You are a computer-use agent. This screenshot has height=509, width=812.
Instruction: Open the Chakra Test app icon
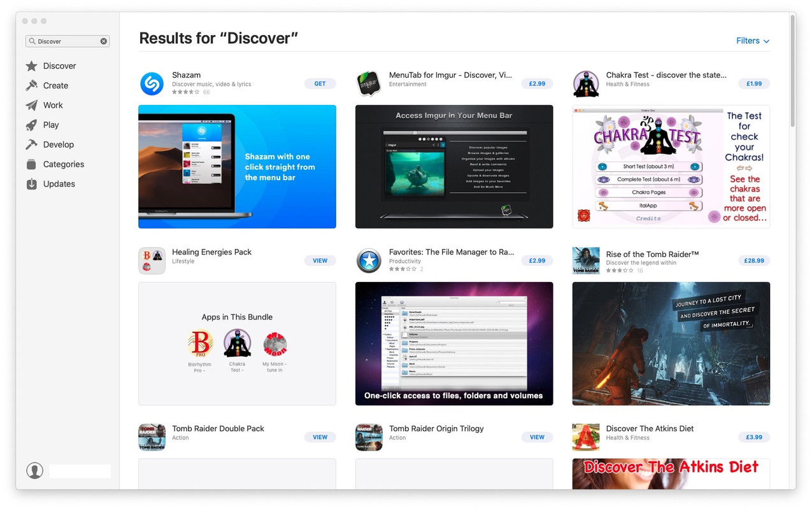pos(586,83)
